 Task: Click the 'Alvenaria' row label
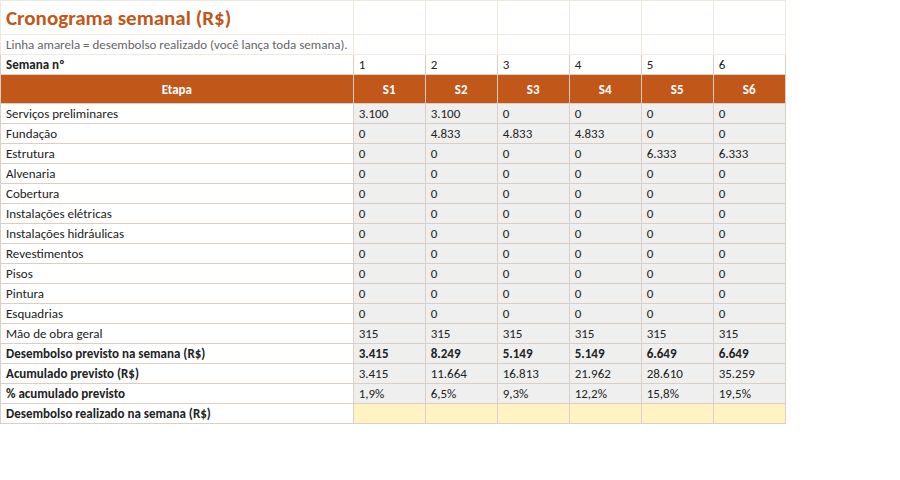177,174
